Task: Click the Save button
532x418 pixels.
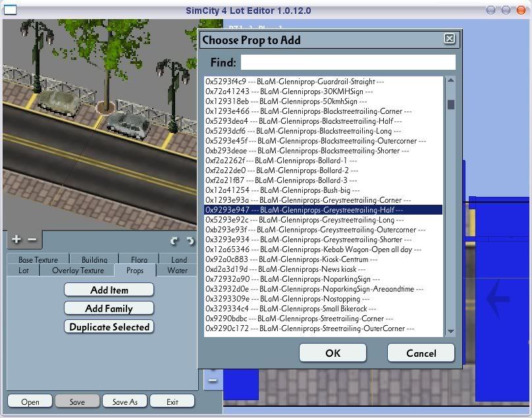Action: point(77,402)
